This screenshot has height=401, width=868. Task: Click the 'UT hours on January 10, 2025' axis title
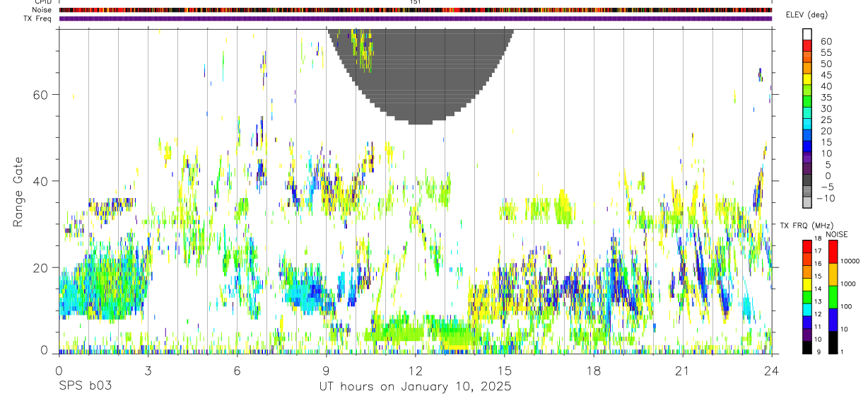[415, 387]
